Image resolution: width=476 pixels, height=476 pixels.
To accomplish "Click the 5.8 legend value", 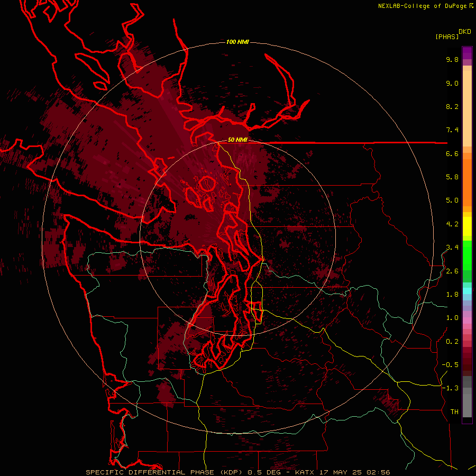I will [452, 177].
